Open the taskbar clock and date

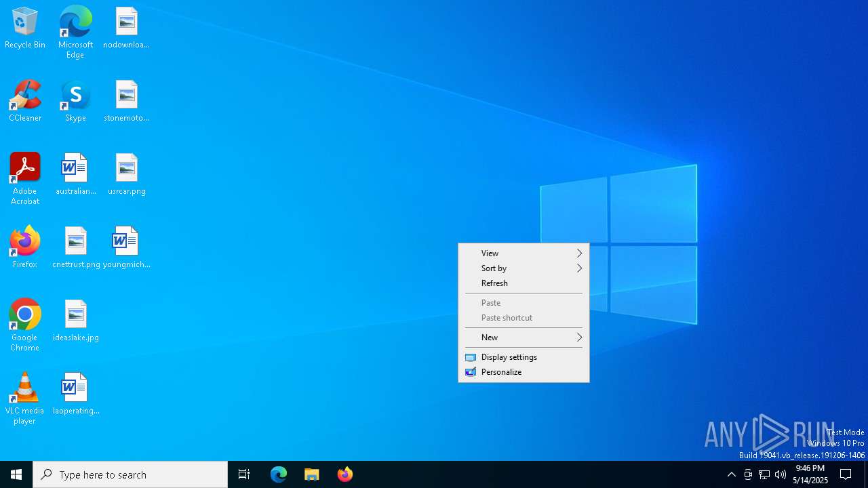tap(810, 474)
